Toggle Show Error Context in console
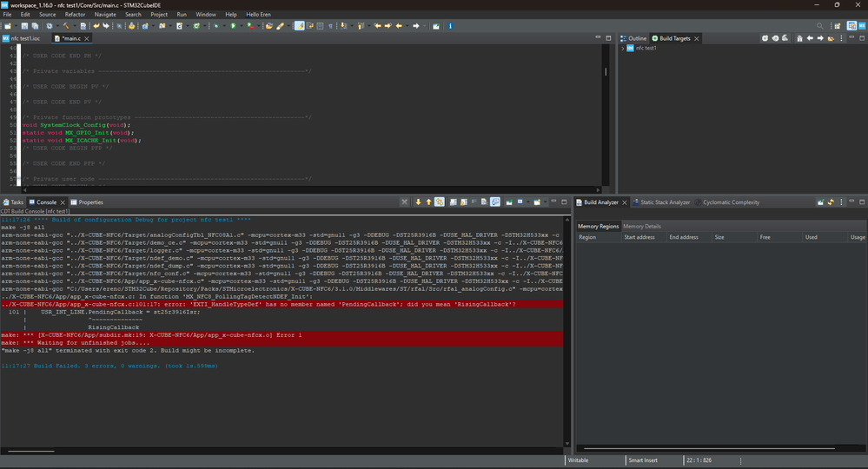 pyautogui.click(x=440, y=201)
